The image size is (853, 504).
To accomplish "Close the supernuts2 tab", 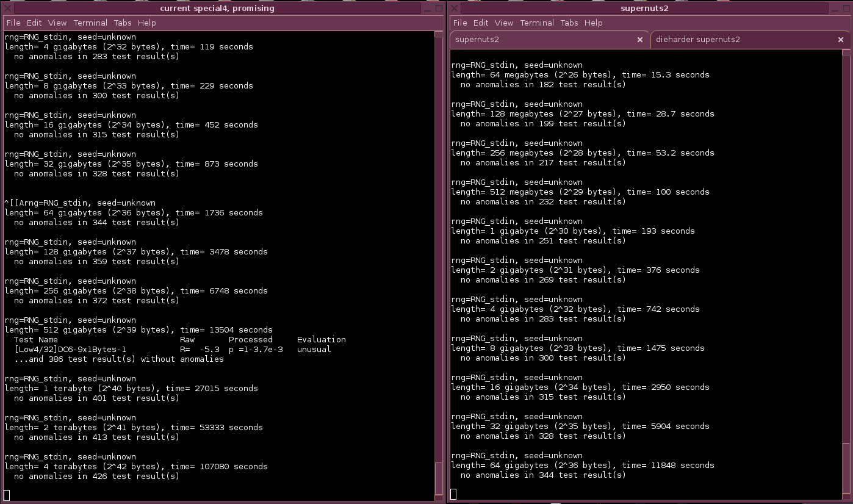I will [x=639, y=40].
